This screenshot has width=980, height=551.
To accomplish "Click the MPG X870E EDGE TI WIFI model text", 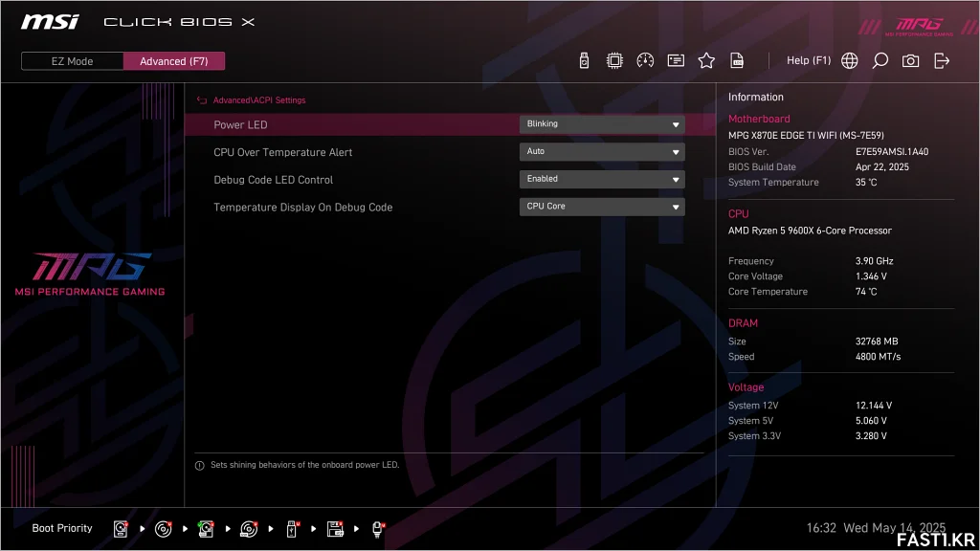I will click(x=806, y=135).
